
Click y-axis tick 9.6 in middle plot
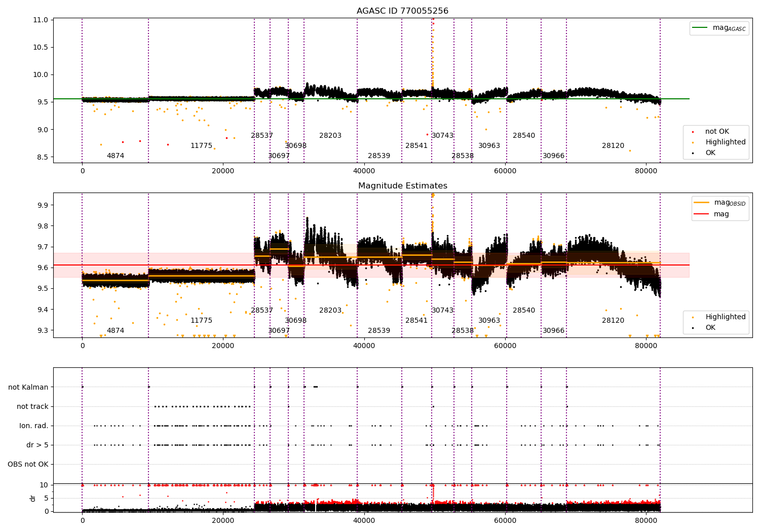[43, 268]
